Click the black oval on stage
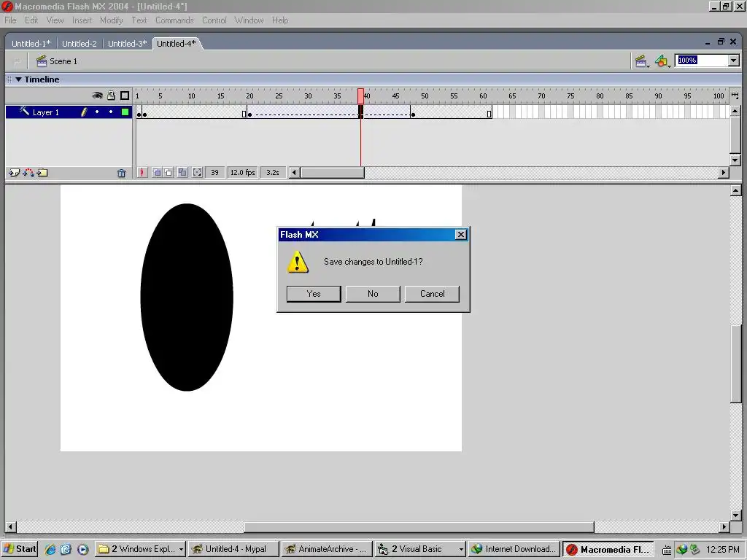This screenshot has width=747, height=560. (x=187, y=297)
